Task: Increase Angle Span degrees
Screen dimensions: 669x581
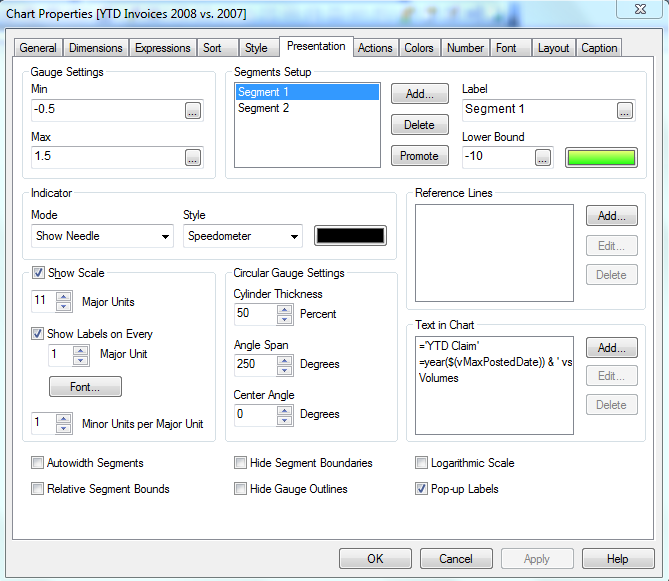Action: tap(285, 360)
